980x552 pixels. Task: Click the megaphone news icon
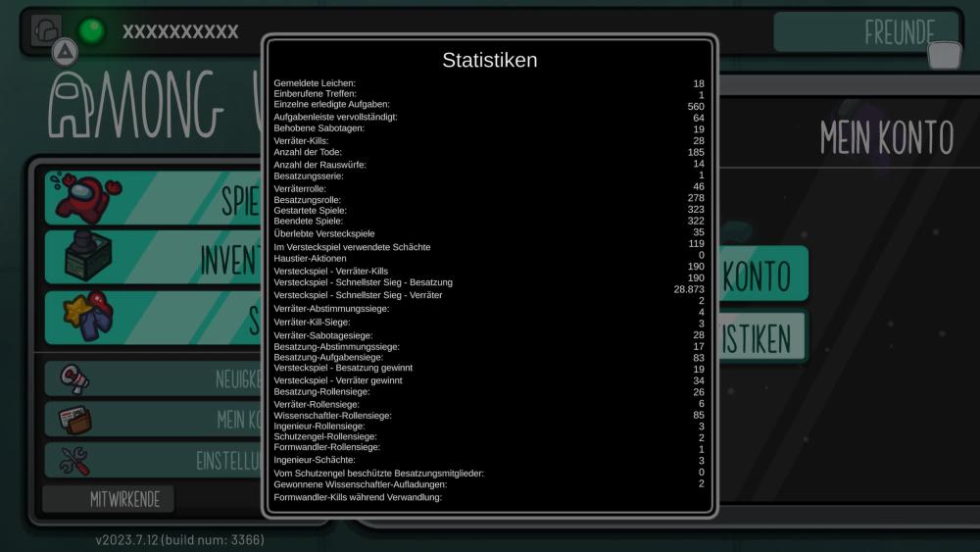(x=74, y=379)
